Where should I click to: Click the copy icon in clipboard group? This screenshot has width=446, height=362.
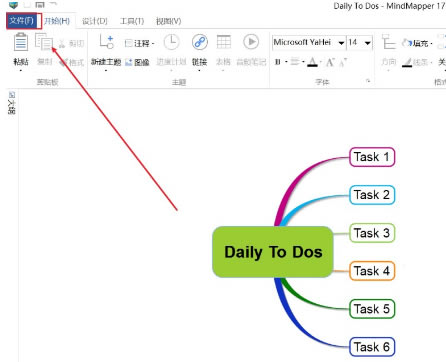click(x=44, y=42)
